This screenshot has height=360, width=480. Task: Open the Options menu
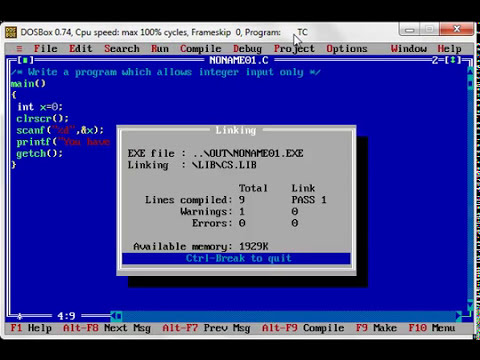tap(347, 49)
